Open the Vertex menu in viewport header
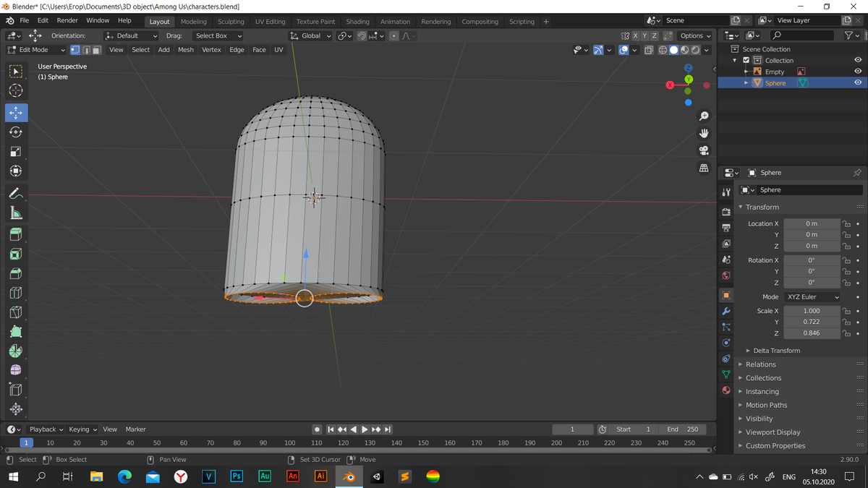The width and height of the screenshot is (868, 488). point(211,50)
